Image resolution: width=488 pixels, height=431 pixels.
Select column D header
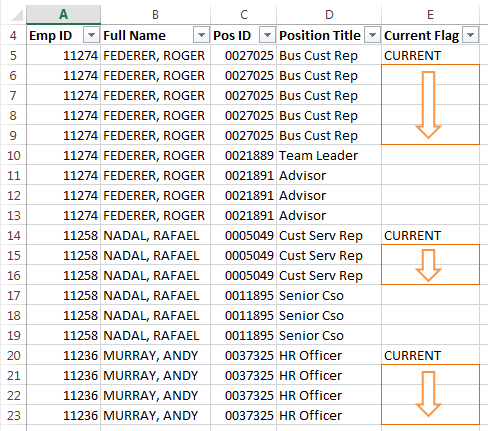[x=329, y=15]
